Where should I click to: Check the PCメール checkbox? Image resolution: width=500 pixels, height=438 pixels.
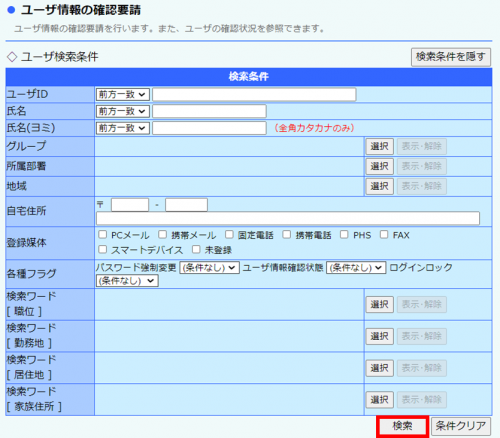click(102, 235)
